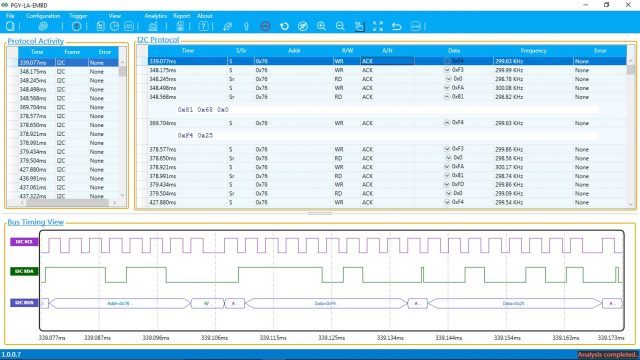640x360 pixels.
Task: Click the Report document icon
Action: 180,27
